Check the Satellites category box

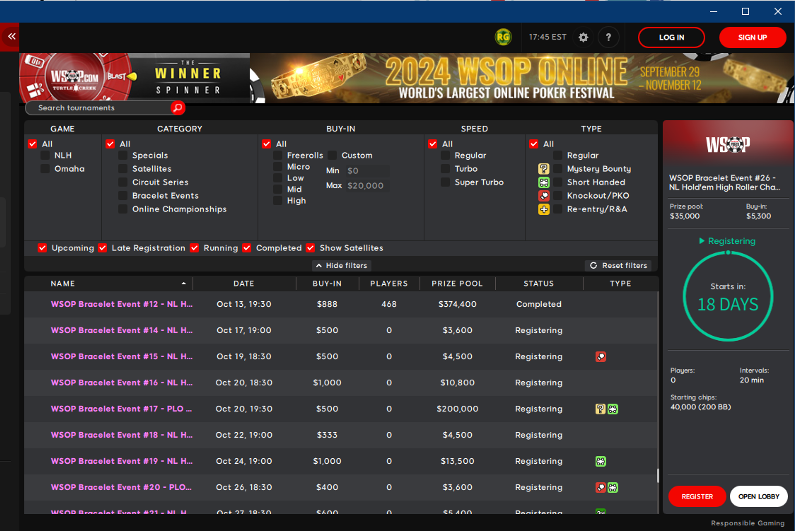(x=123, y=169)
